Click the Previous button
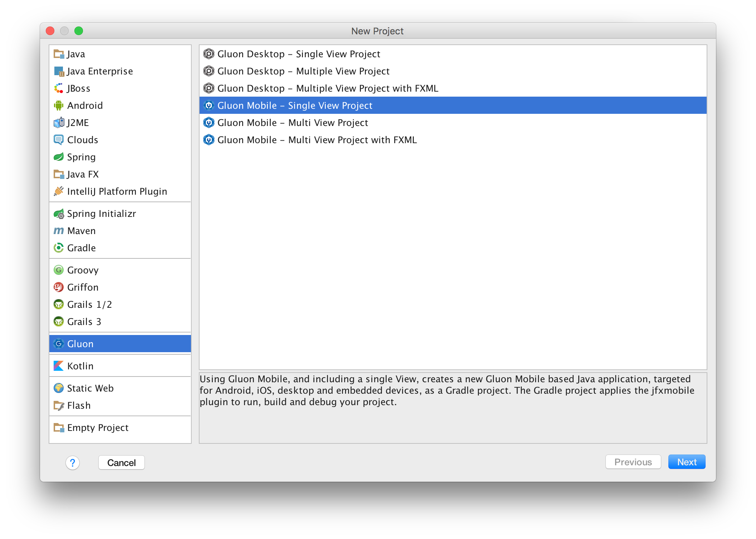This screenshot has height=539, width=756. 633,462
